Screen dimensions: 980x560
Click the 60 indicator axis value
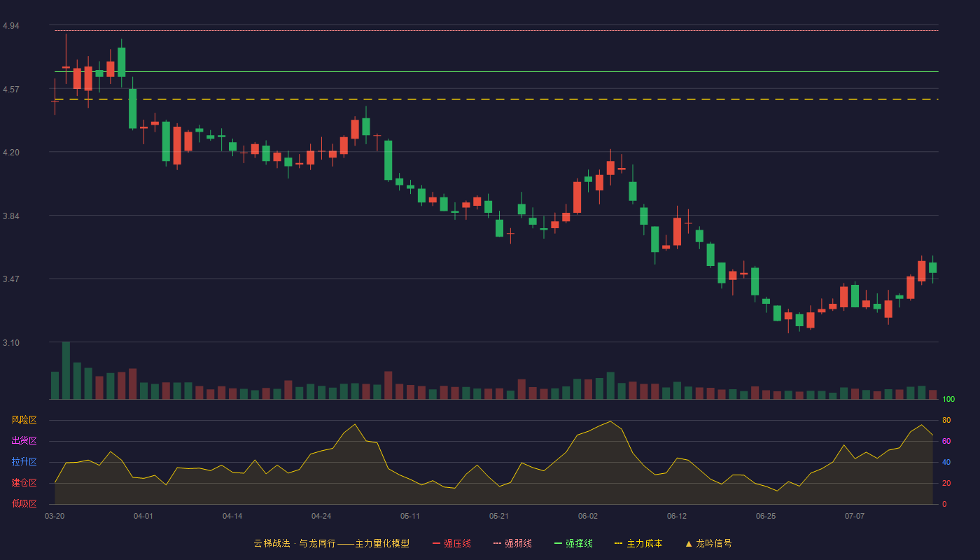click(x=946, y=441)
